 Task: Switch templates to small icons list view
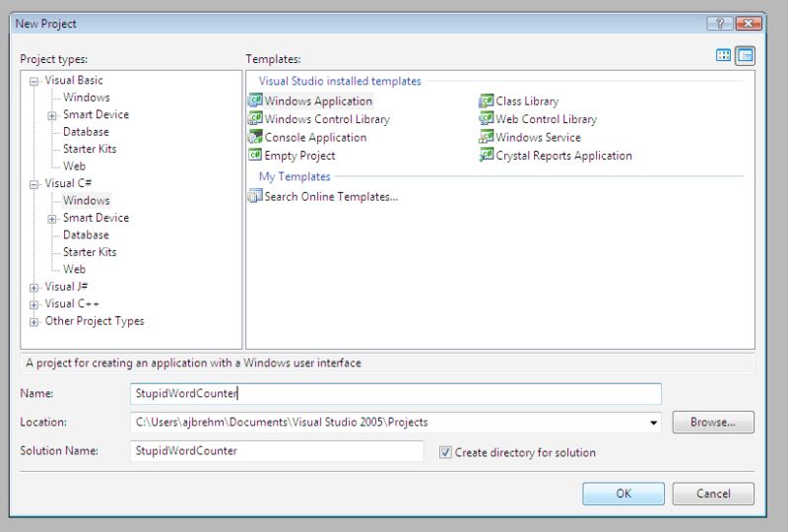pos(745,55)
